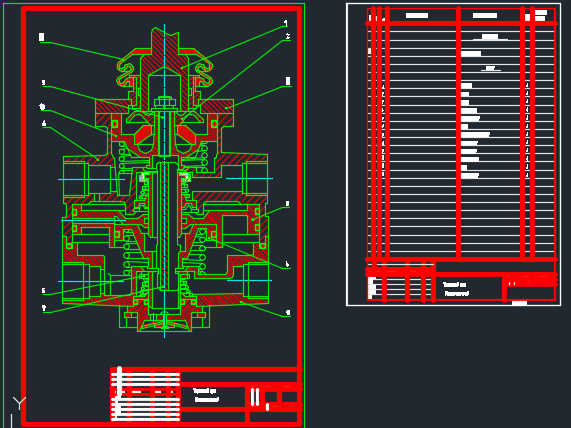
Task: Select callout number 2 label
Action: tap(288, 36)
